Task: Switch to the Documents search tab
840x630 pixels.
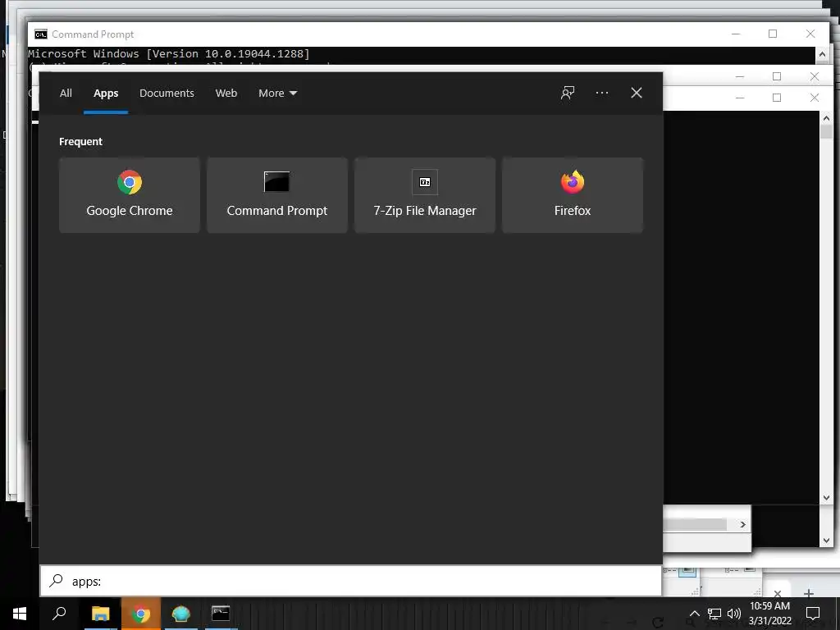Action: click(x=167, y=94)
